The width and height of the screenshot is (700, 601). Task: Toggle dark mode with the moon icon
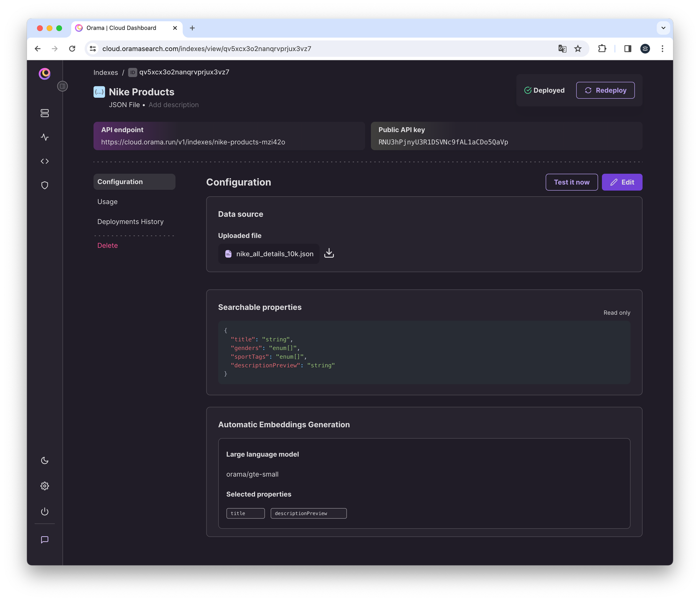44,461
